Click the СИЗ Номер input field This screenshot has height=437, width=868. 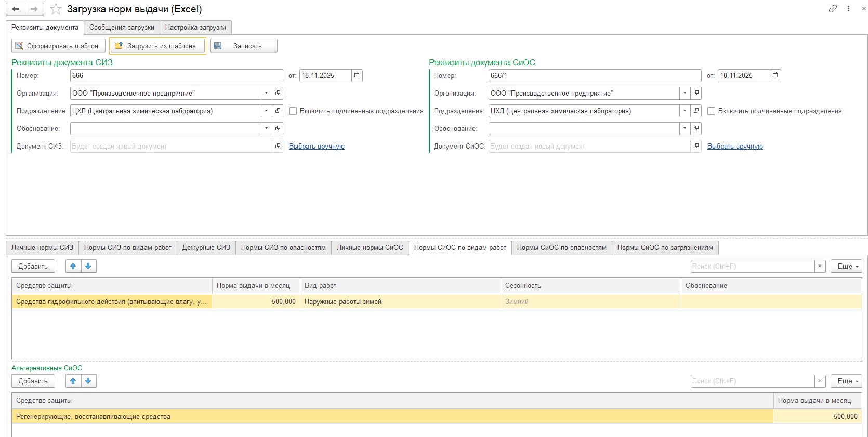(176, 76)
